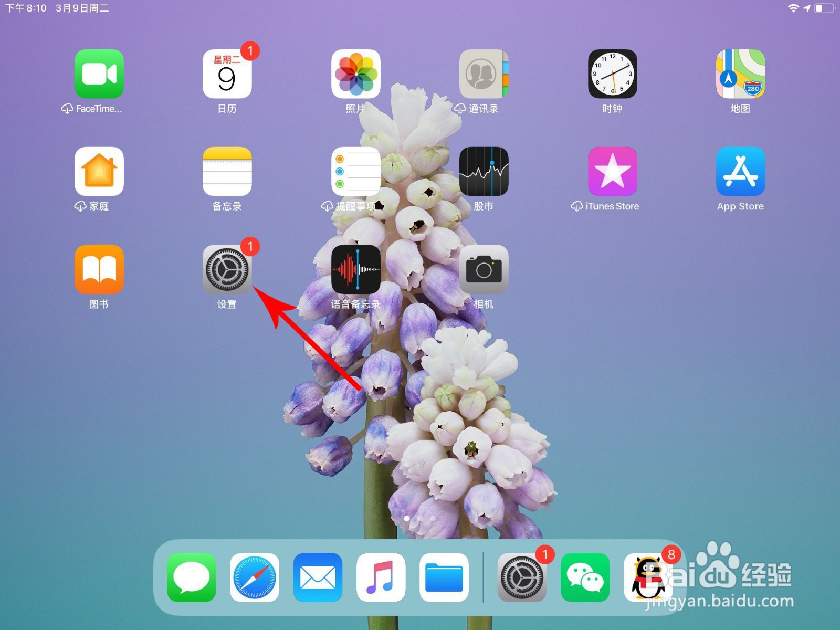
Task: Open Settings in the dock's recent apps
Action: [522, 577]
